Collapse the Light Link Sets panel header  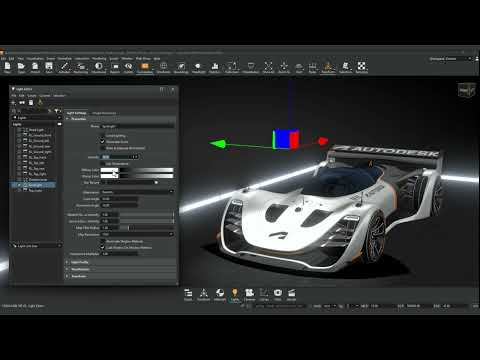(x=36, y=246)
